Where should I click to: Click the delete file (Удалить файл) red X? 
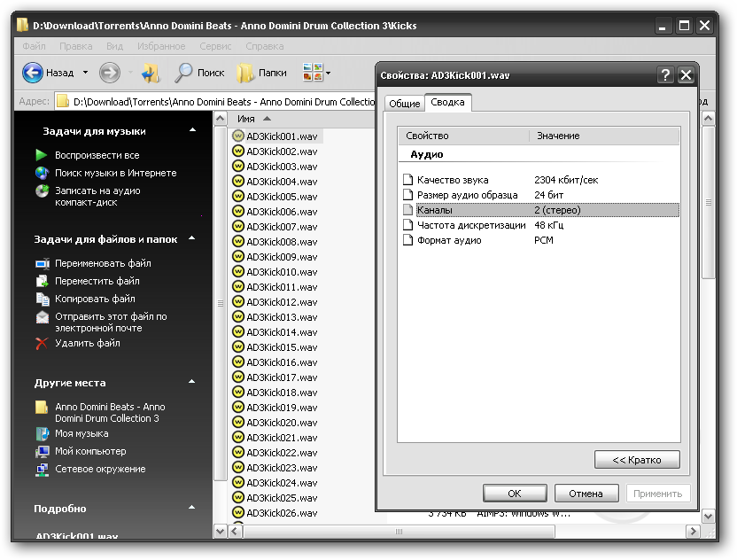click(x=42, y=344)
